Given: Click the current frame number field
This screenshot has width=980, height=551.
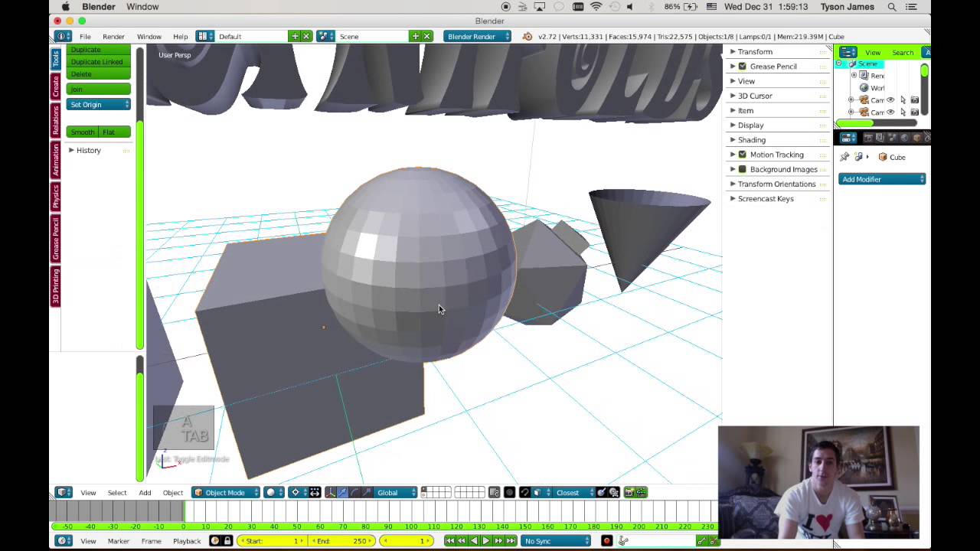Looking at the screenshot, I should click(x=406, y=541).
